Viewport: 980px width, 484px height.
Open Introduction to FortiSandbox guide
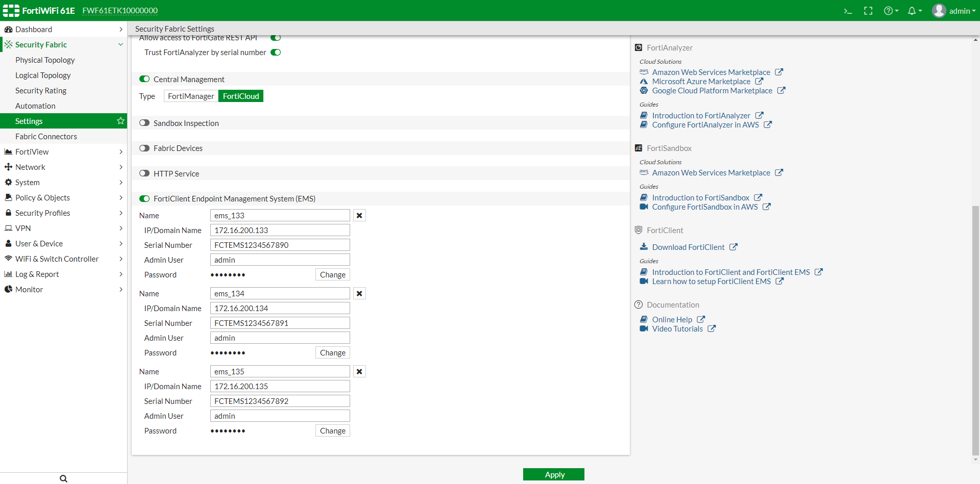coord(700,197)
